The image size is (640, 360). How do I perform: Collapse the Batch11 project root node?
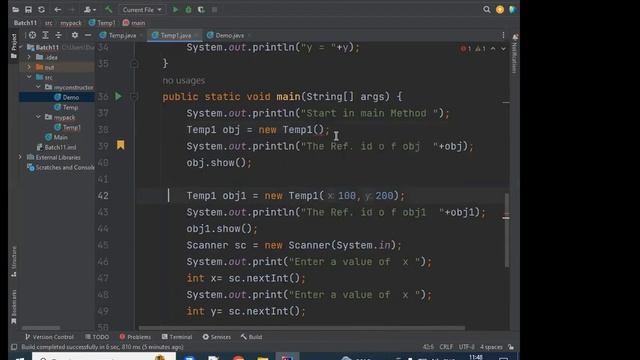point(20,47)
